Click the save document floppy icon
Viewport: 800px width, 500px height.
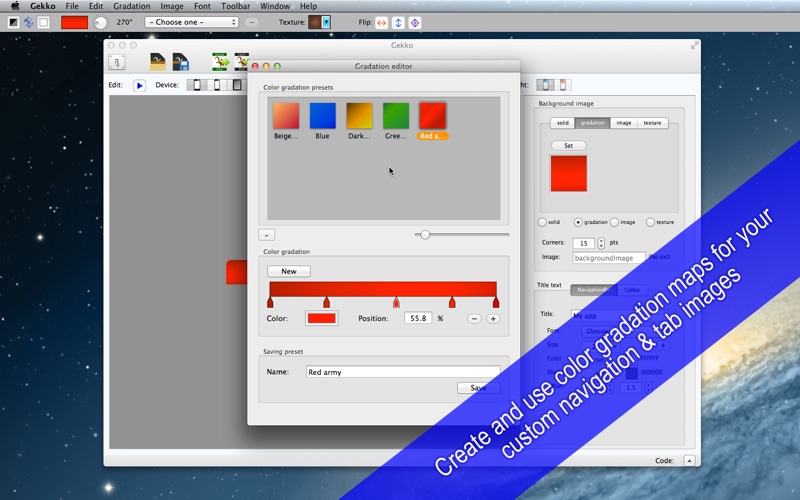180,62
